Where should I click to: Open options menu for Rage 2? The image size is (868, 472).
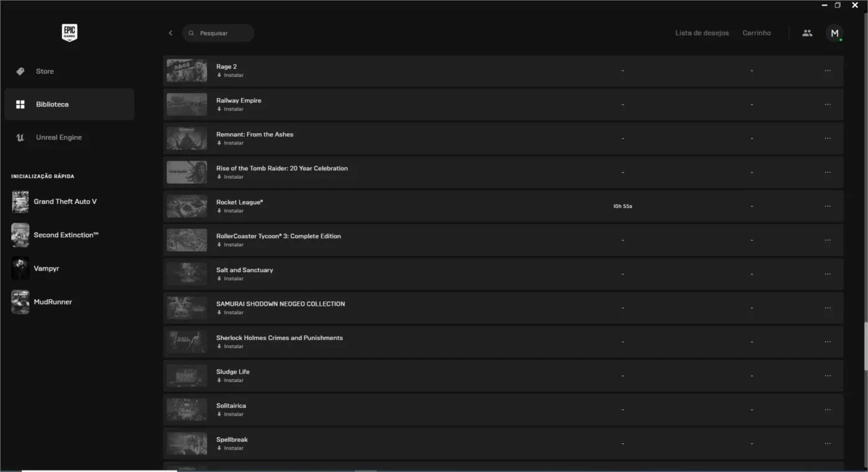[x=828, y=71]
